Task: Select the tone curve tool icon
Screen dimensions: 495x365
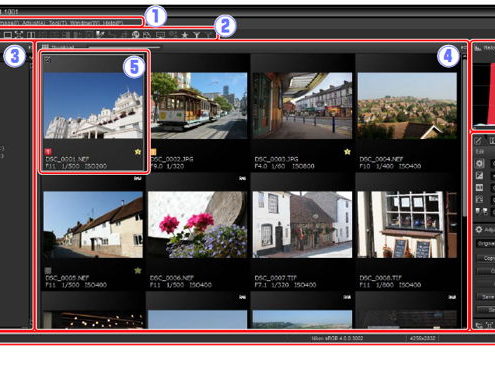Action: [x=479, y=175]
